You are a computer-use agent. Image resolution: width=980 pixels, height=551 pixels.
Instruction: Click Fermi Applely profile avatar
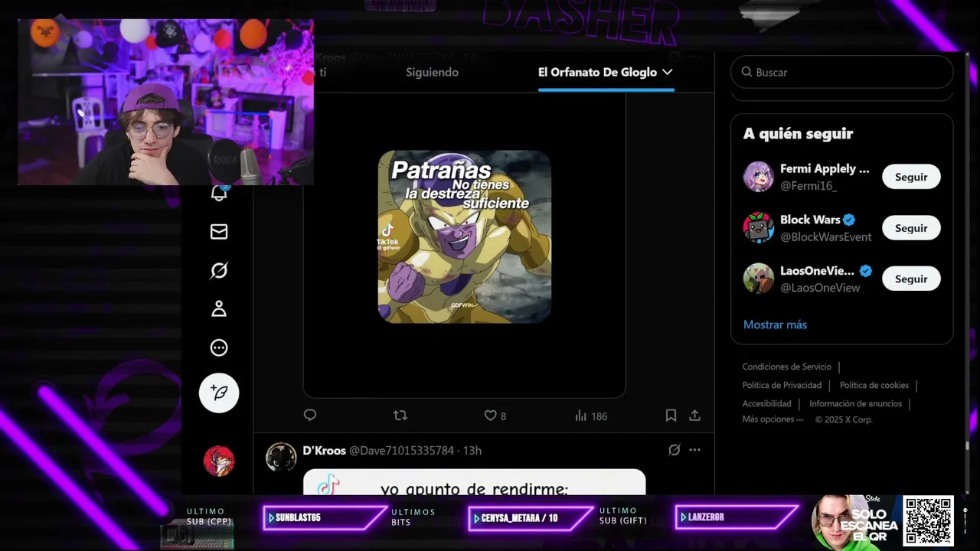[x=758, y=177]
